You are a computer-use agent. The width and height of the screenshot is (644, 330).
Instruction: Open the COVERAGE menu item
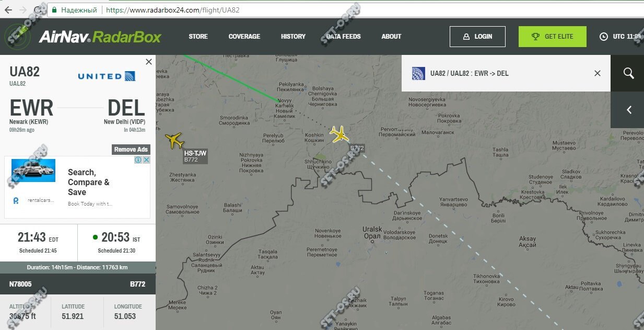[244, 37]
